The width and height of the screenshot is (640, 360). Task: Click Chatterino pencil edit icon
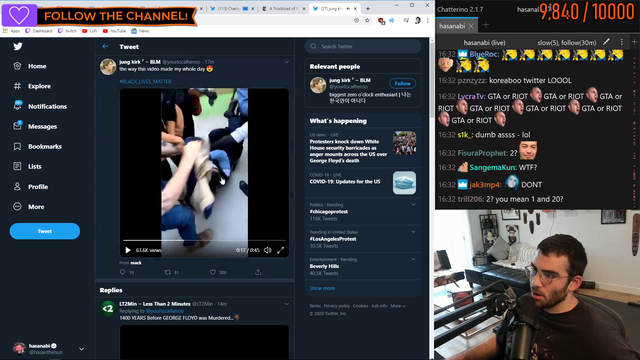point(607,42)
